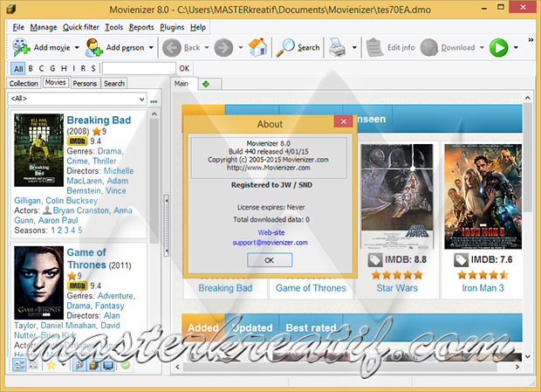
Task: Expand the Play dropdown arrow
Action: pyautogui.click(x=516, y=48)
